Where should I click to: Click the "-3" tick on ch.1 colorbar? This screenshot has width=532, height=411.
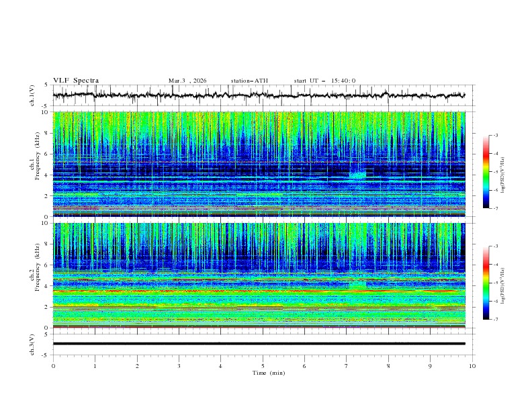[495, 135]
